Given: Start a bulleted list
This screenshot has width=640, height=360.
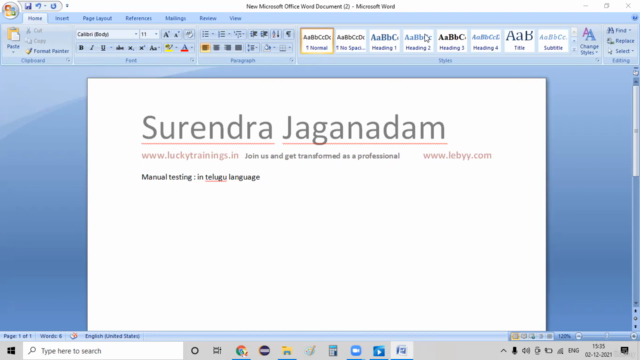Looking at the screenshot, I should (205, 34).
